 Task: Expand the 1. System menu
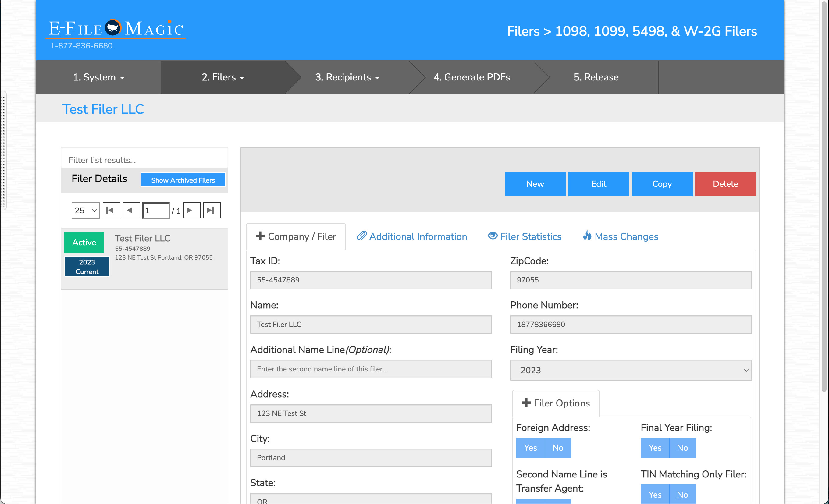[98, 77]
